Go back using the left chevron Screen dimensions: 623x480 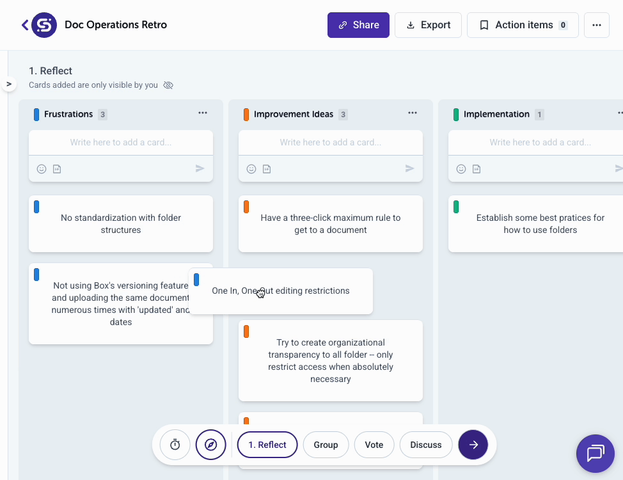click(25, 25)
